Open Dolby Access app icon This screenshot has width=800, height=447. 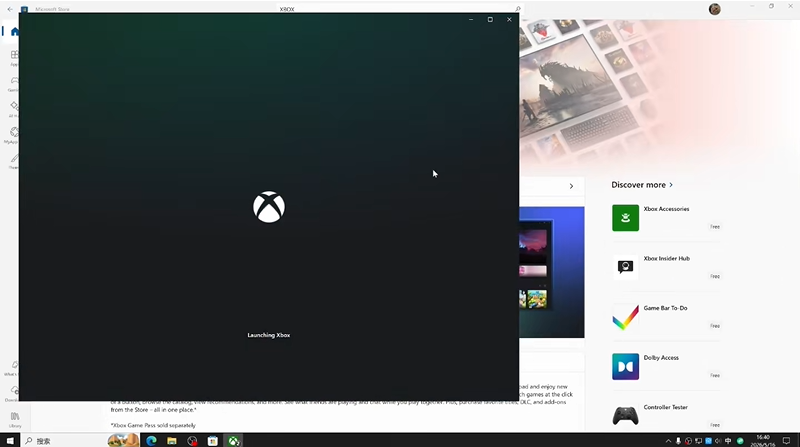[x=625, y=366]
